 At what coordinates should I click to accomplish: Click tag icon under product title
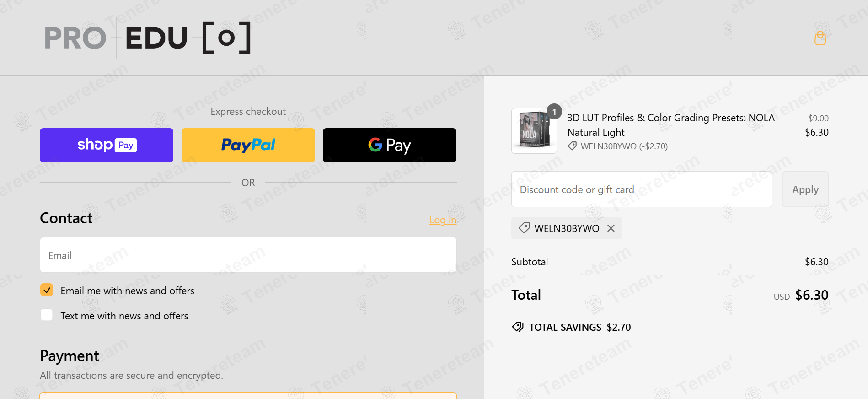click(x=572, y=146)
